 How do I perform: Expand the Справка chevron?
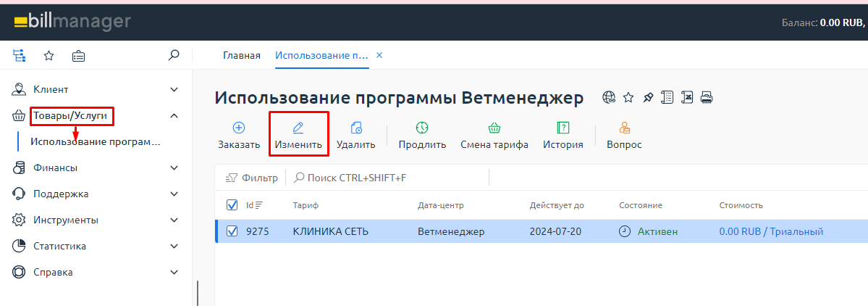tap(174, 272)
